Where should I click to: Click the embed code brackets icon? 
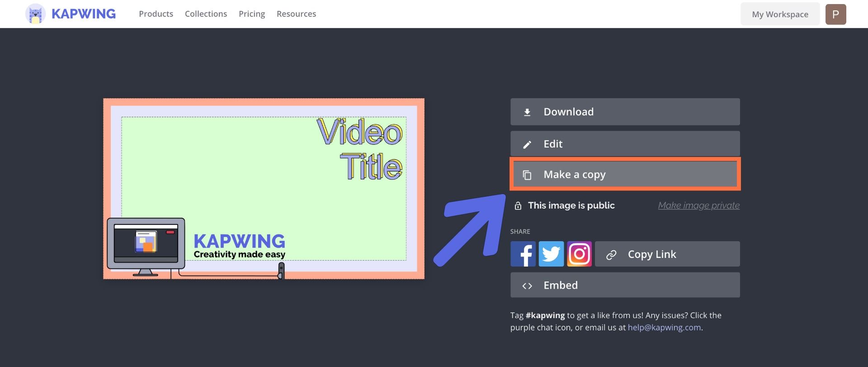coord(527,286)
